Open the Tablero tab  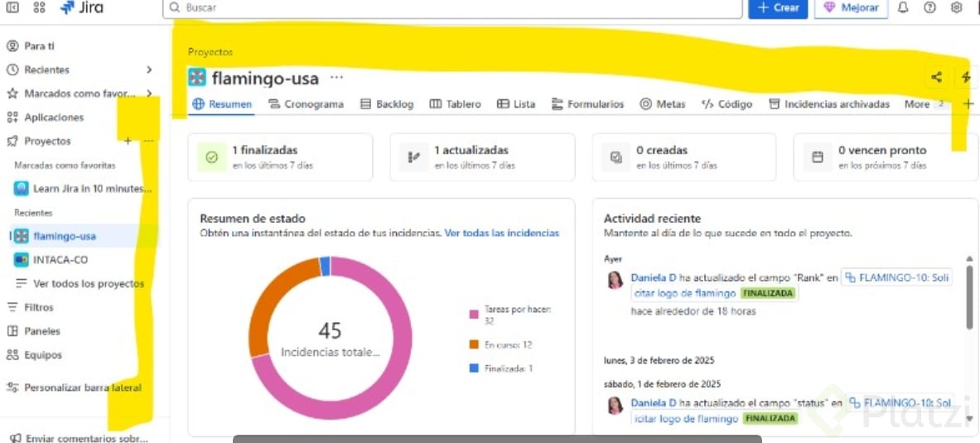456,104
